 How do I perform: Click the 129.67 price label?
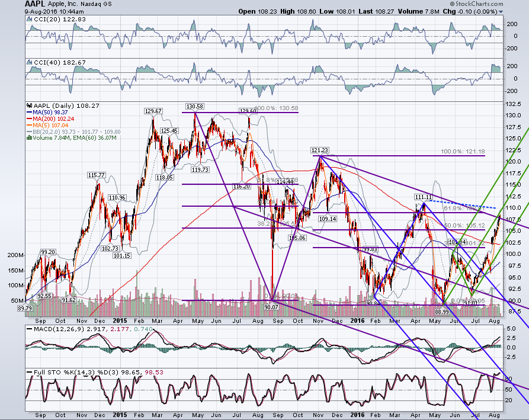pyautogui.click(x=153, y=111)
